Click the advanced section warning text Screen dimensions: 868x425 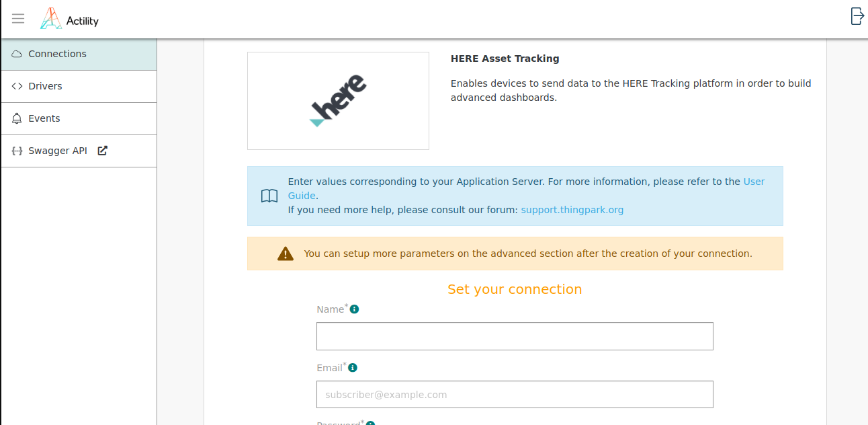[x=528, y=254]
